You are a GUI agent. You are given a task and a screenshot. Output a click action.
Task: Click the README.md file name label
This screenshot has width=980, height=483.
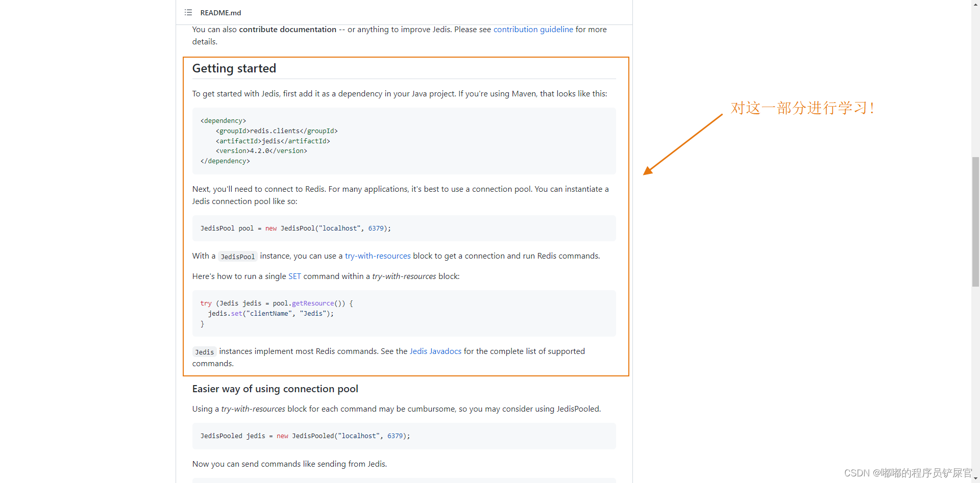tap(220, 13)
